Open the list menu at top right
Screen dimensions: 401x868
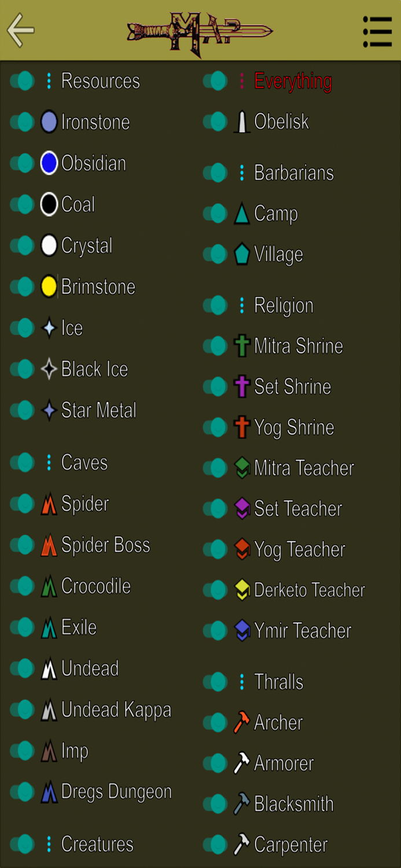coord(377,31)
